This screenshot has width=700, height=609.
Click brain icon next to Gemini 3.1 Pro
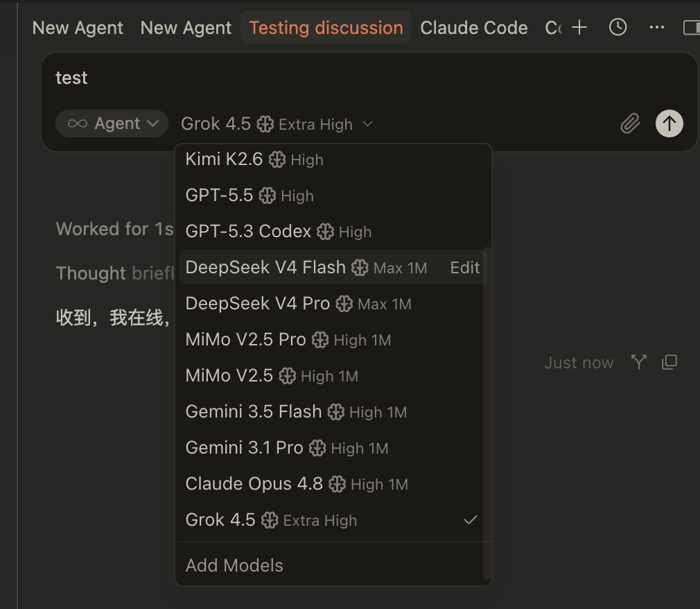(317, 448)
